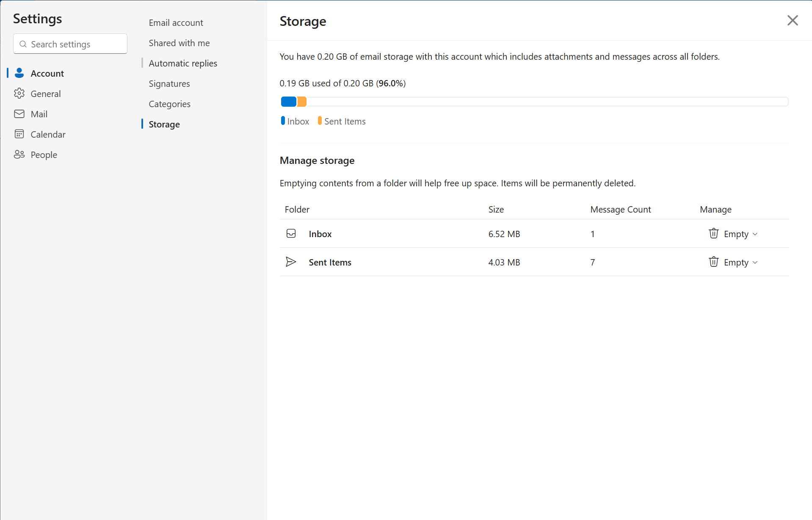Open the Email account settings tab
The width and height of the screenshot is (812, 520).
point(176,23)
